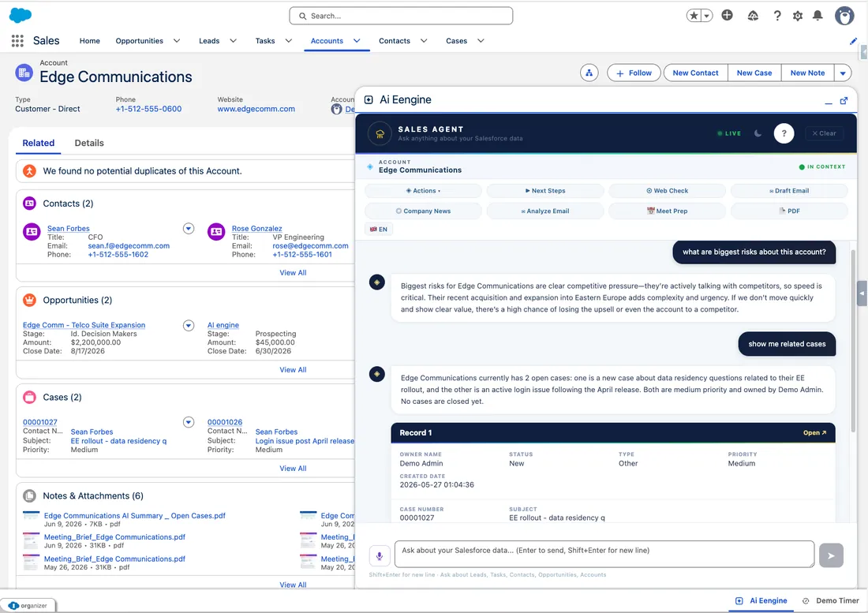The height and width of the screenshot is (613, 868).
Task: Open the Edge Comm - Telco Suite Expansion link
Action: pos(84,325)
